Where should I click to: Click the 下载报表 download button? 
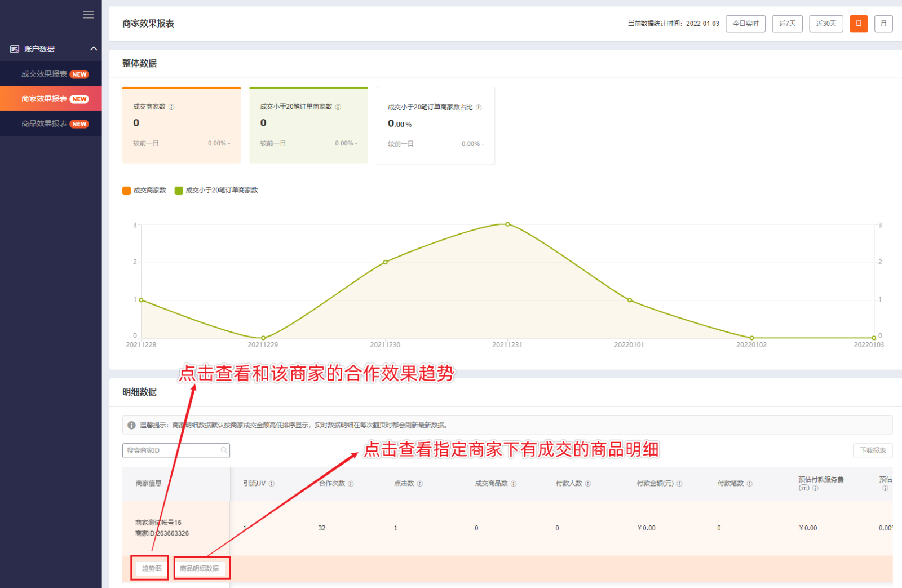pyautogui.click(x=872, y=450)
